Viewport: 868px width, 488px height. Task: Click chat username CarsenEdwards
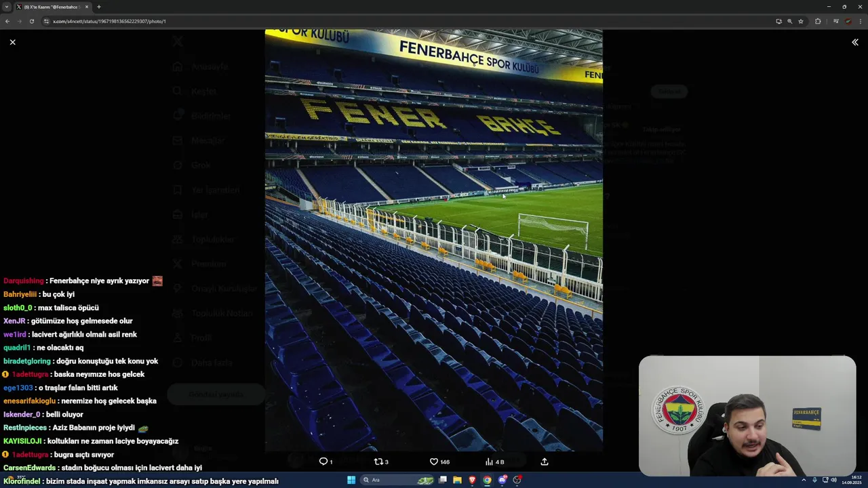click(x=30, y=468)
